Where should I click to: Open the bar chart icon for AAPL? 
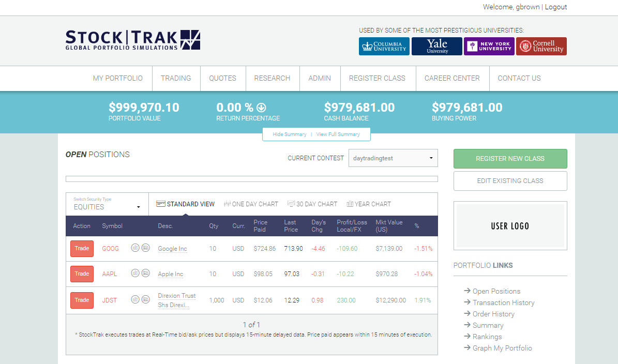point(135,273)
